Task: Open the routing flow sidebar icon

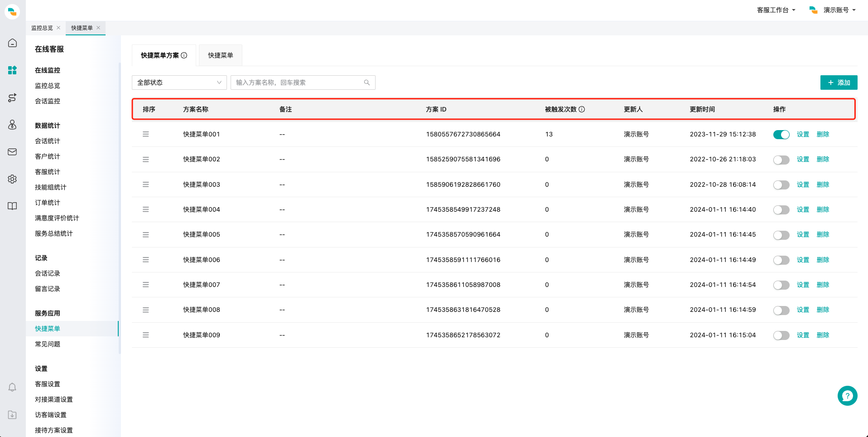Action: 12,97
